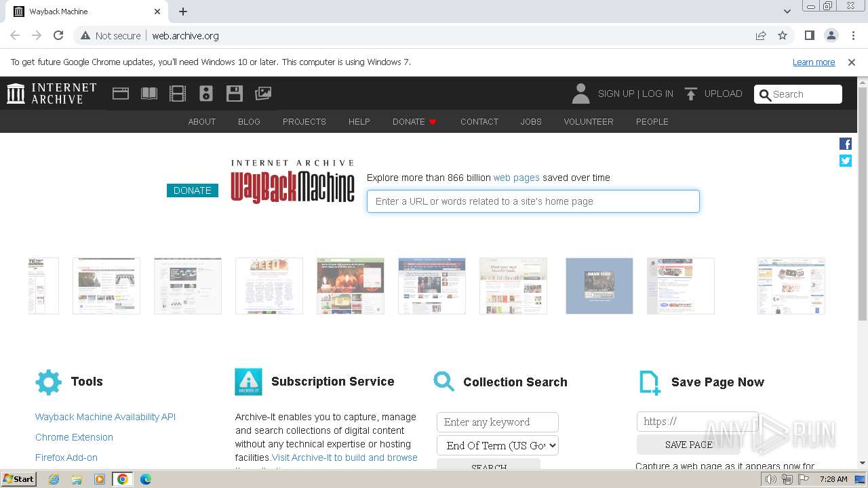Open the PEOPLE menu item
This screenshot has width=868, height=488.
pyautogui.click(x=652, y=122)
